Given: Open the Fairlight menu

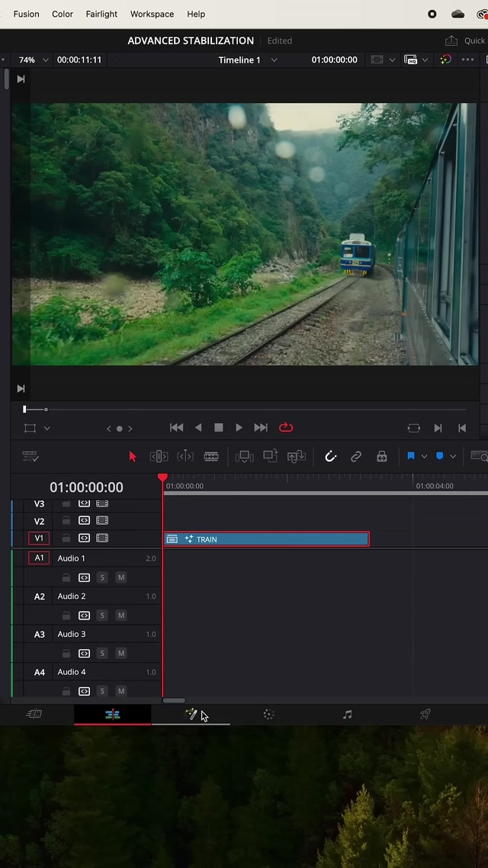Looking at the screenshot, I should click(x=101, y=14).
